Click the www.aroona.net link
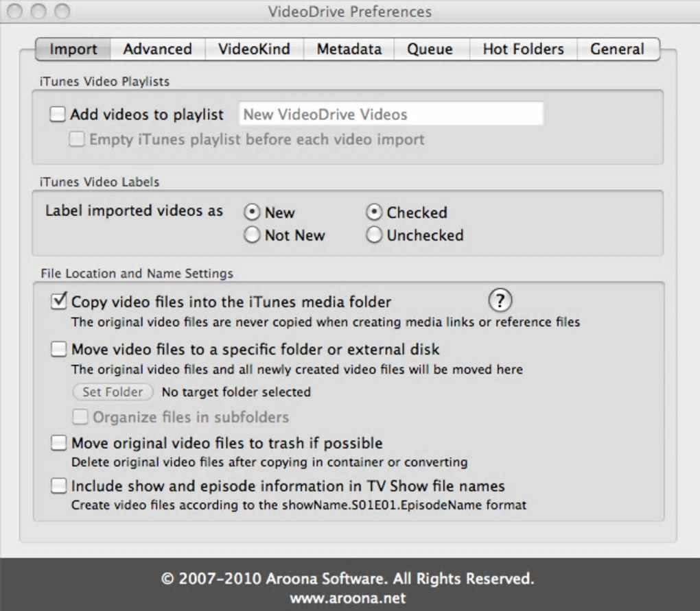Image resolution: width=700 pixels, height=611 pixels. (347, 598)
